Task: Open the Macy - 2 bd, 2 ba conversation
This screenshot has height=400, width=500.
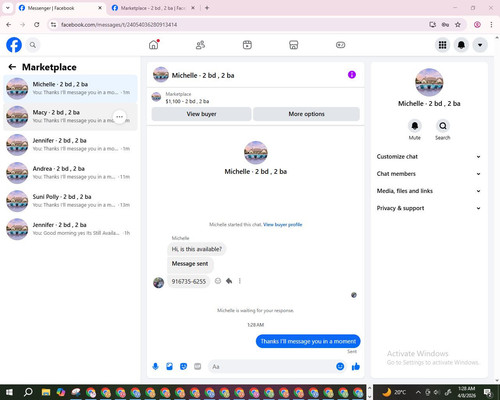Action: (x=70, y=117)
